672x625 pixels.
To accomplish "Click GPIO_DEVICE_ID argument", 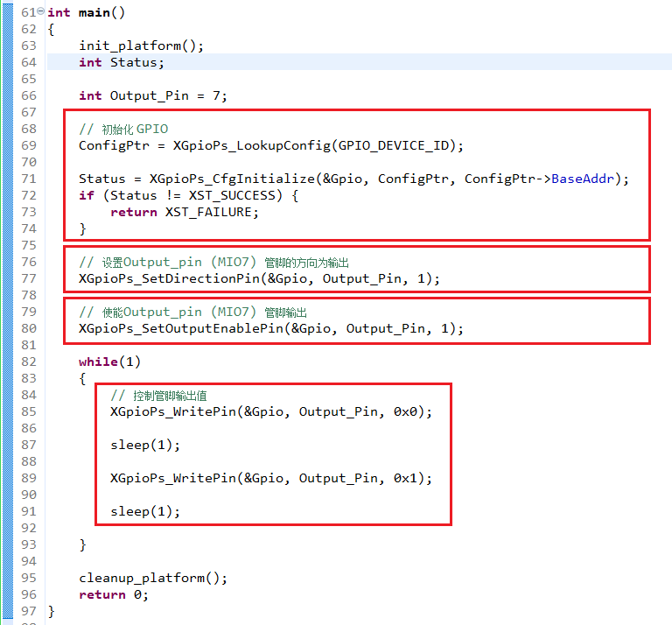I will click(394, 146).
